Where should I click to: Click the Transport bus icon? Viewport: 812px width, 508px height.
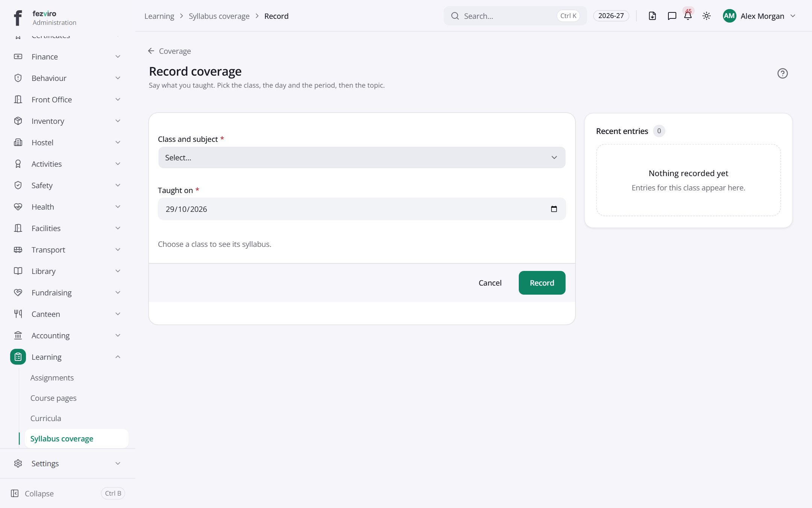[x=18, y=249]
